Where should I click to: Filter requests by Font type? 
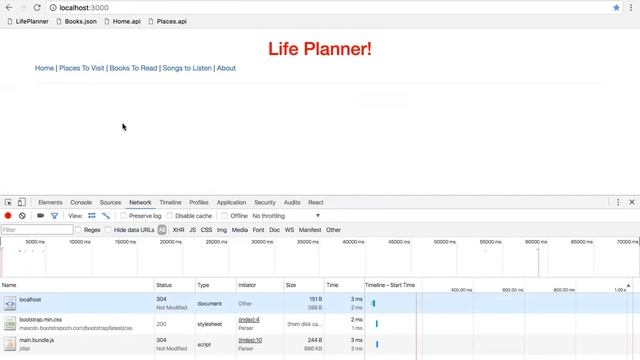[258, 230]
